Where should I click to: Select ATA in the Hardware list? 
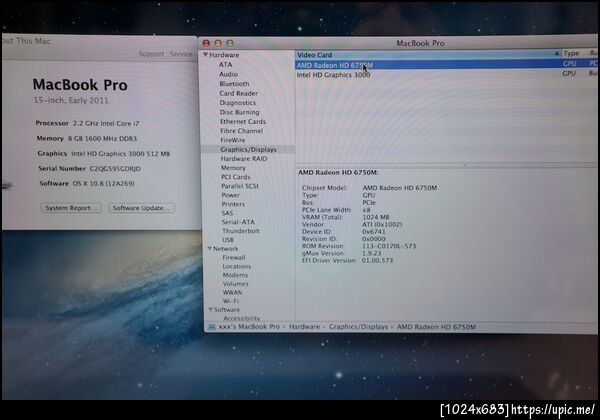pyautogui.click(x=225, y=65)
